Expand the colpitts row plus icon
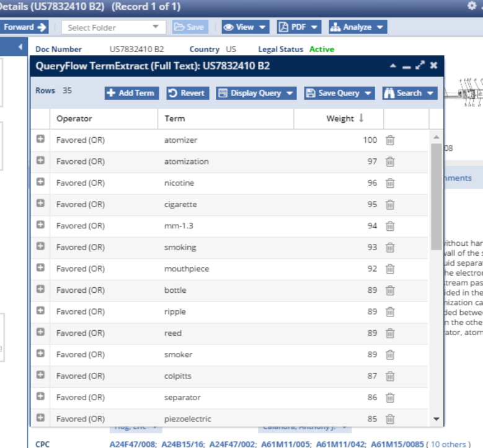The width and height of the screenshot is (483, 448). tap(40, 375)
